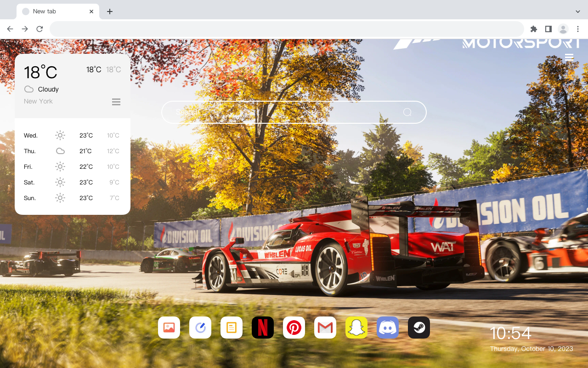Image resolution: width=588 pixels, height=368 pixels.
Task: Open the Chrome three-dot menu
Action: (x=578, y=29)
